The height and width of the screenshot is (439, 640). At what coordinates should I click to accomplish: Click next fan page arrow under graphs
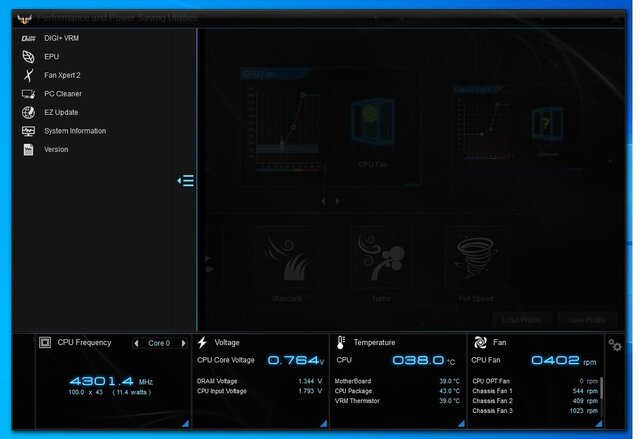(x=337, y=201)
